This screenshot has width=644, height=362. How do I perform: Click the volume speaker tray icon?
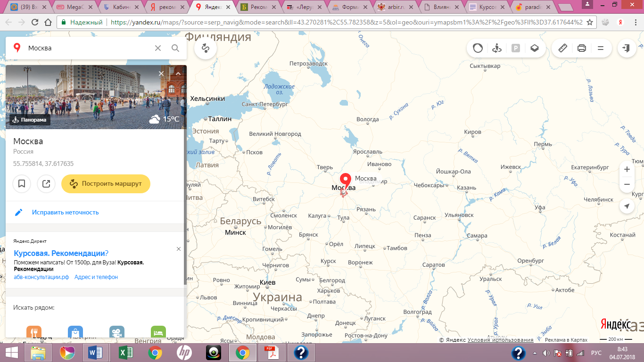[546, 353]
